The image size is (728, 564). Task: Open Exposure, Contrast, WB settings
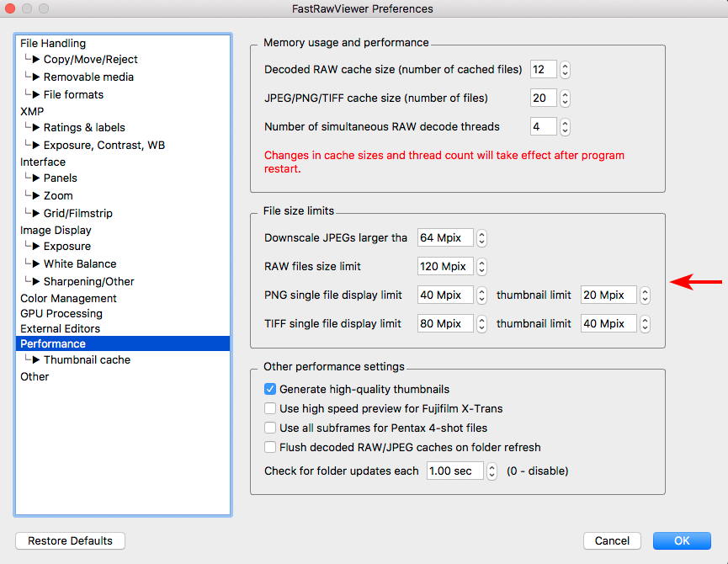[x=104, y=146]
